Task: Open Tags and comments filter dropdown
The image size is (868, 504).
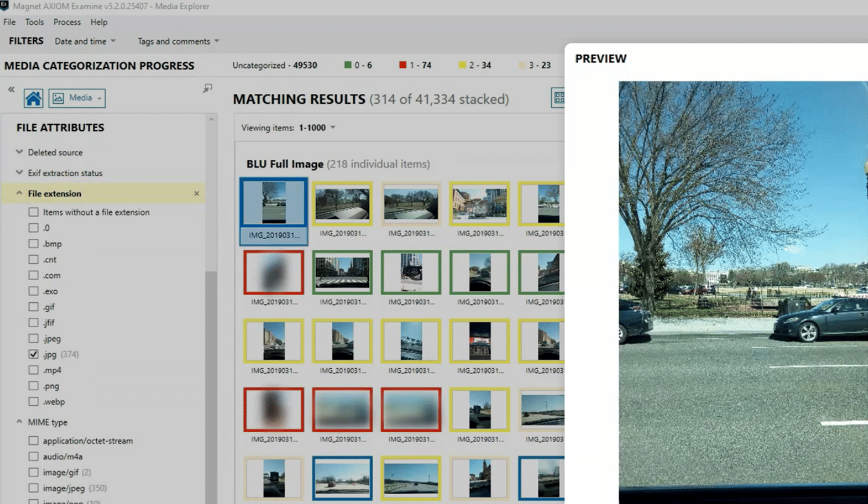Action: click(x=178, y=41)
